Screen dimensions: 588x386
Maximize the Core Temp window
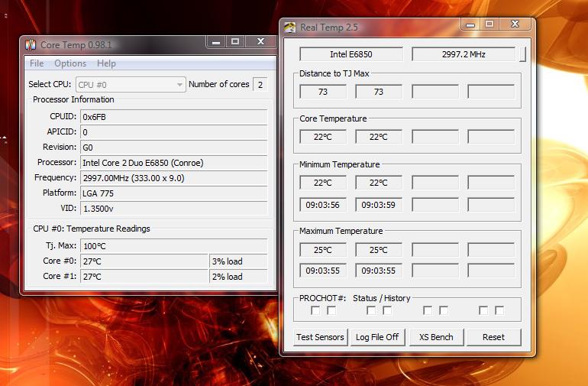[236, 42]
